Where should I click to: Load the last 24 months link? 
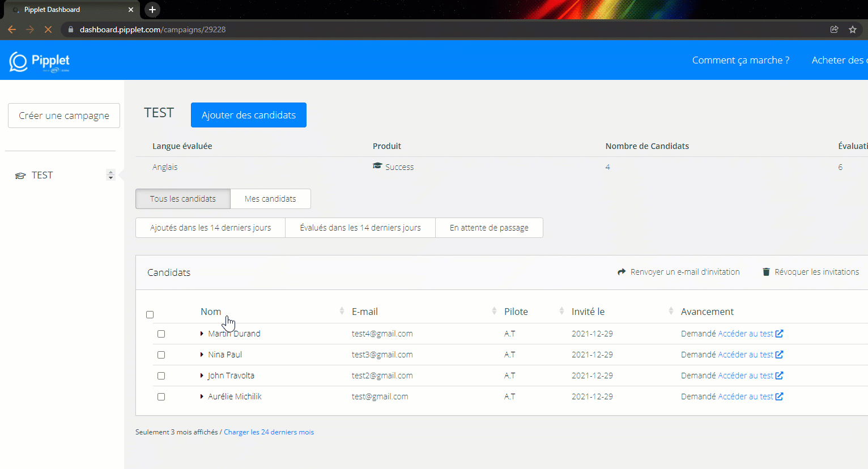(269, 432)
